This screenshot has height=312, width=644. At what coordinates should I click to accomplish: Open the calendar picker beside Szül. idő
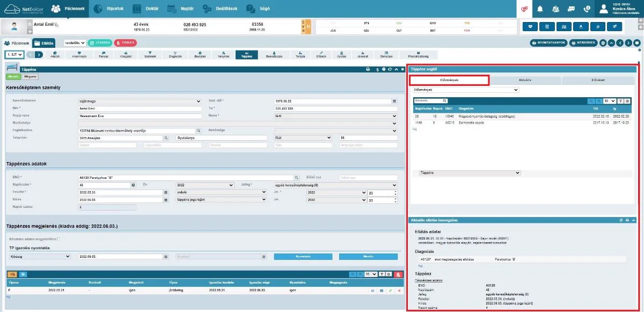(394, 100)
